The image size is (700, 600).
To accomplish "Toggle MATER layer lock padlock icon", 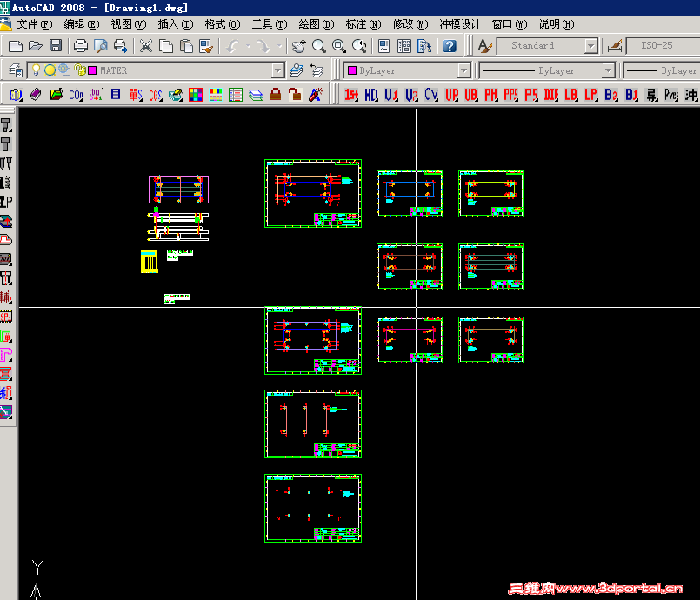I will 80,70.
